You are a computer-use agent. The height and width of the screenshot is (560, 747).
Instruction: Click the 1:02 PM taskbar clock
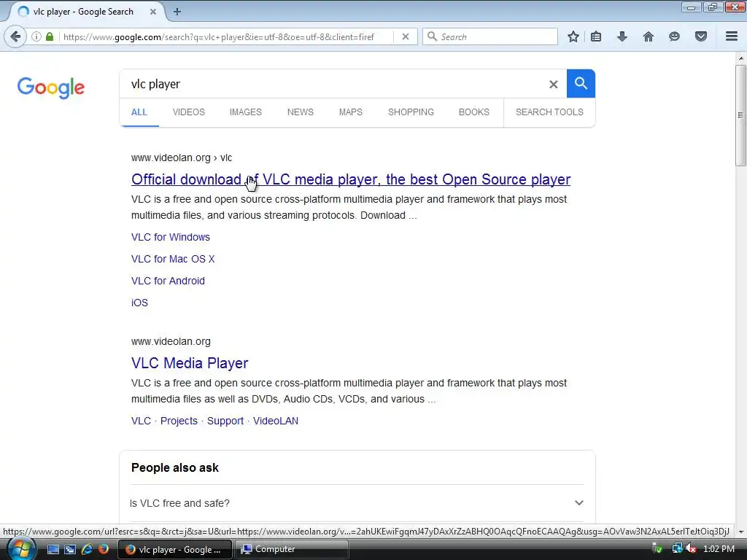click(719, 549)
